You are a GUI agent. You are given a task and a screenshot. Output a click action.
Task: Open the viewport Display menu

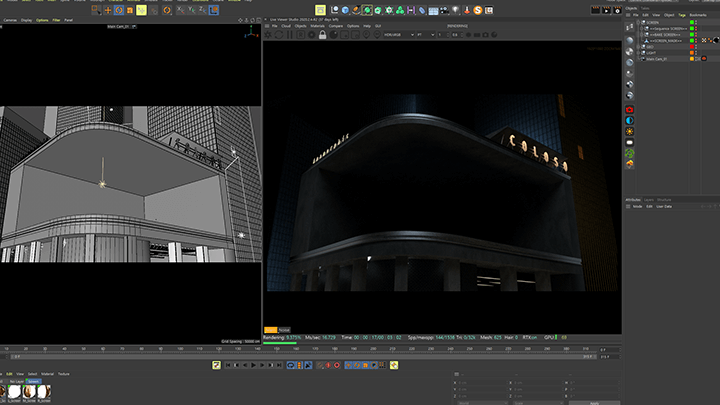27,20
